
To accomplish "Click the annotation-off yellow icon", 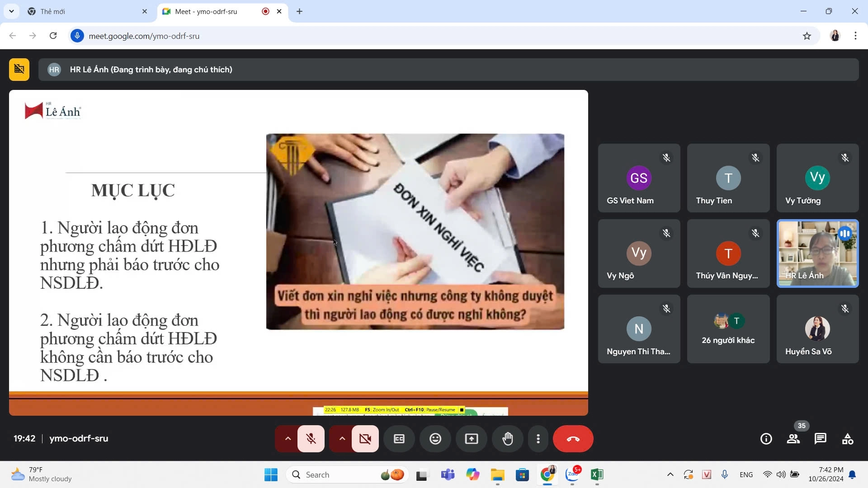I will click(19, 70).
